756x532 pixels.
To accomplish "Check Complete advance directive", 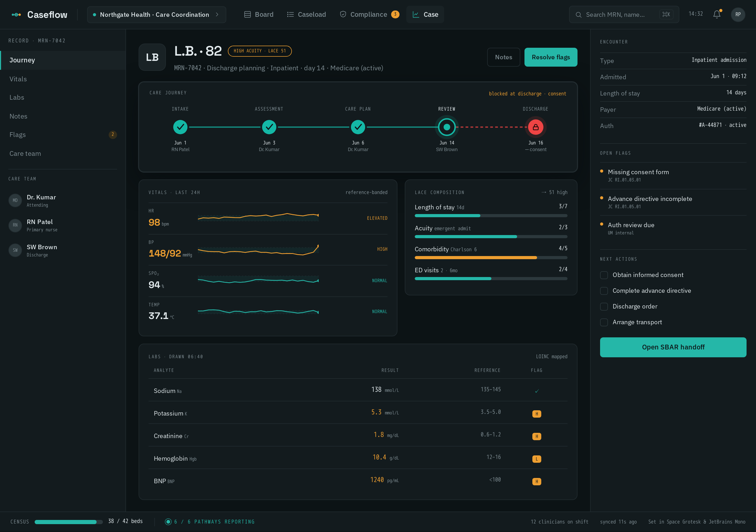I will click(604, 291).
